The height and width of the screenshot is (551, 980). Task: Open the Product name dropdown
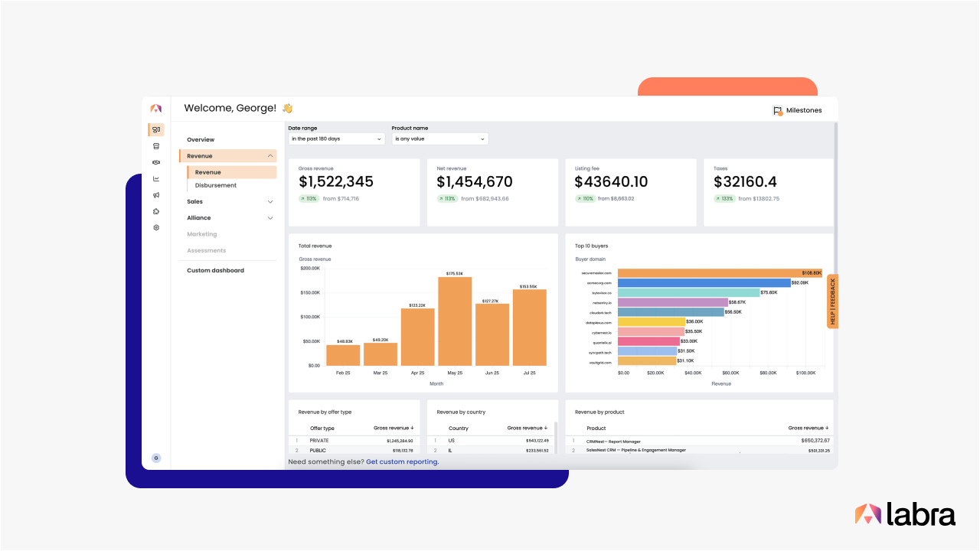pyautogui.click(x=440, y=139)
